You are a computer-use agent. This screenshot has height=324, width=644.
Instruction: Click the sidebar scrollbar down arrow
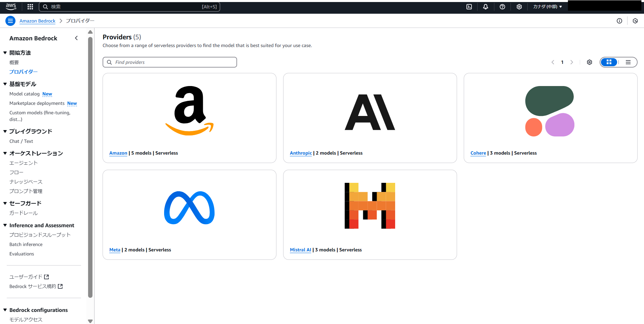[x=90, y=321]
